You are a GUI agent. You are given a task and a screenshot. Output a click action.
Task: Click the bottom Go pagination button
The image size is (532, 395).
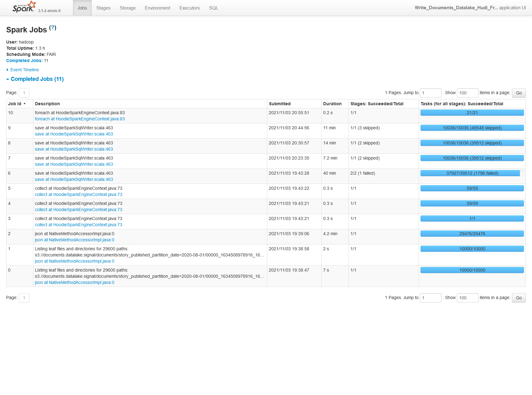[x=519, y=298]
